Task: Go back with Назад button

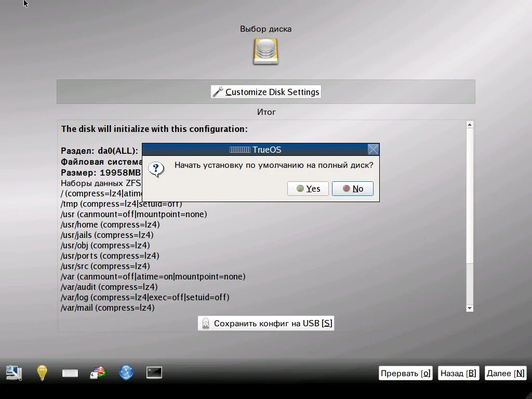Action: [x=458, y=373]
